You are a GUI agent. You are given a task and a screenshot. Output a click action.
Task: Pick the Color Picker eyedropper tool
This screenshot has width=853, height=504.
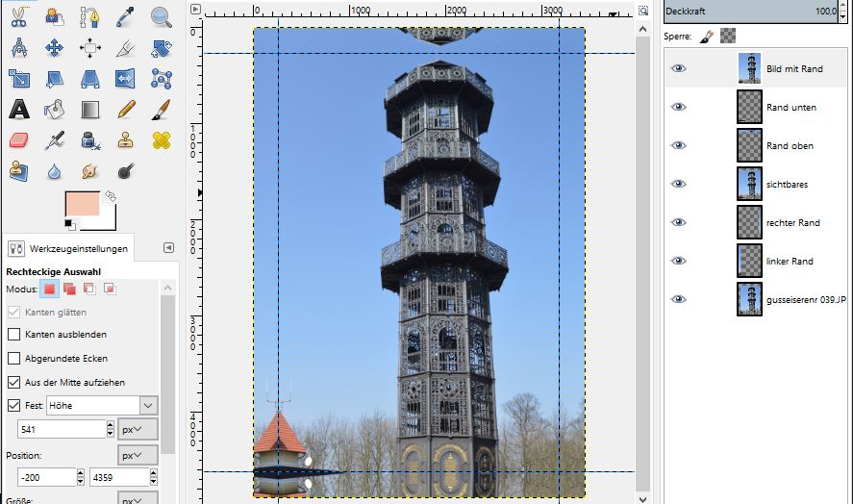click(125, 16)
